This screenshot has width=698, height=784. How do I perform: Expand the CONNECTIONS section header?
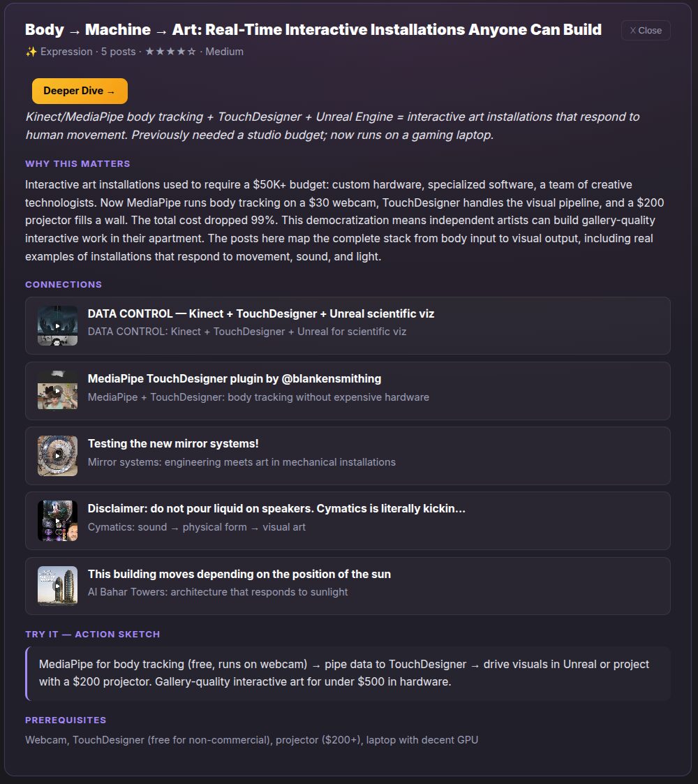(x=64, y=284)
